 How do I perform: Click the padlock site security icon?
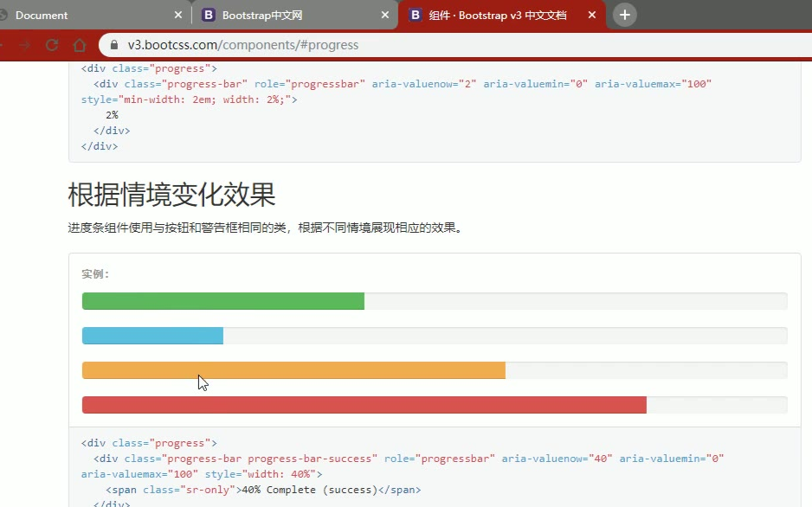[x=114, y=45]
